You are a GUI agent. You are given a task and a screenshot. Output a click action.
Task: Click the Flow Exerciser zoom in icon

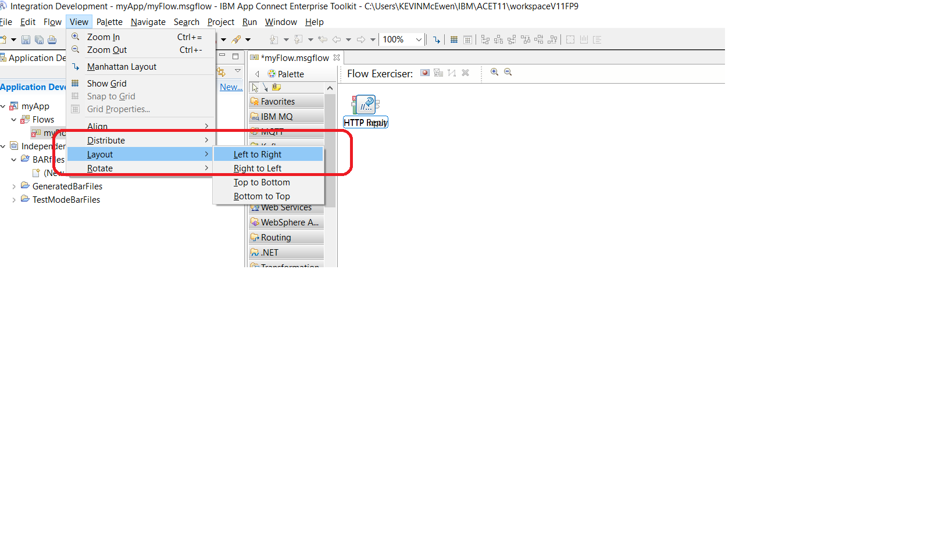point(495,72)
